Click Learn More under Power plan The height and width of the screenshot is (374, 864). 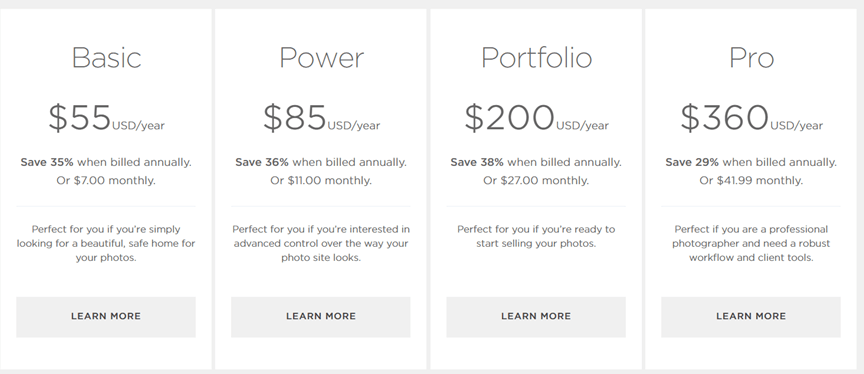321,317
